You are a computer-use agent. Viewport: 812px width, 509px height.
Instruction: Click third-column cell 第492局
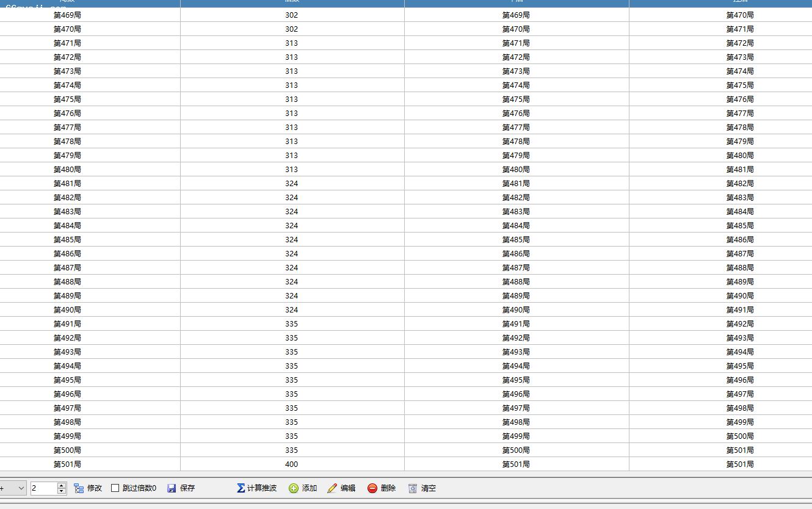point(516,338)
